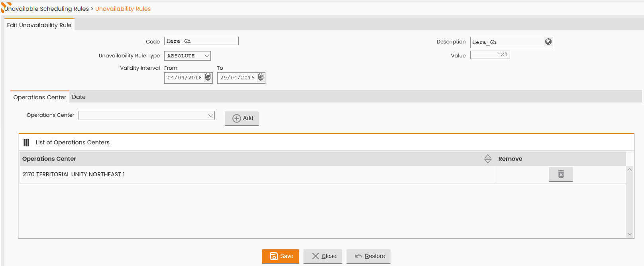Click the list scrollbar up arrow

(x=630, y=169)
